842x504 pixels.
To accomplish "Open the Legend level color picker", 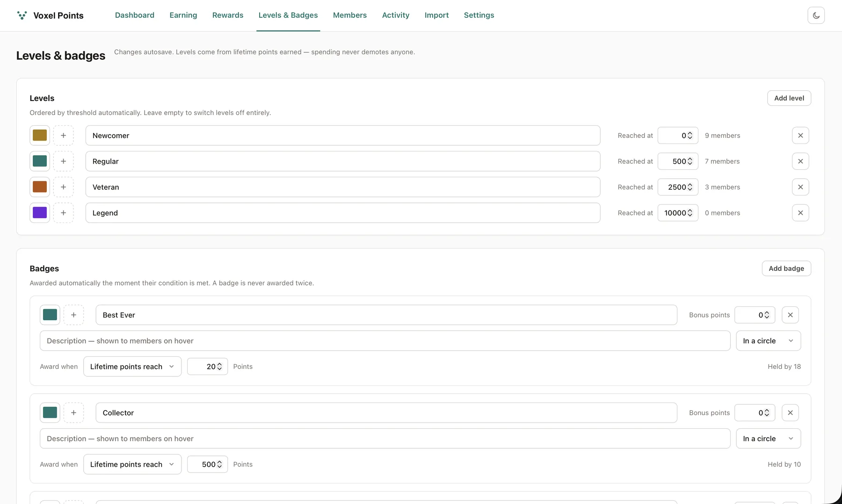I will pos(40,213).
